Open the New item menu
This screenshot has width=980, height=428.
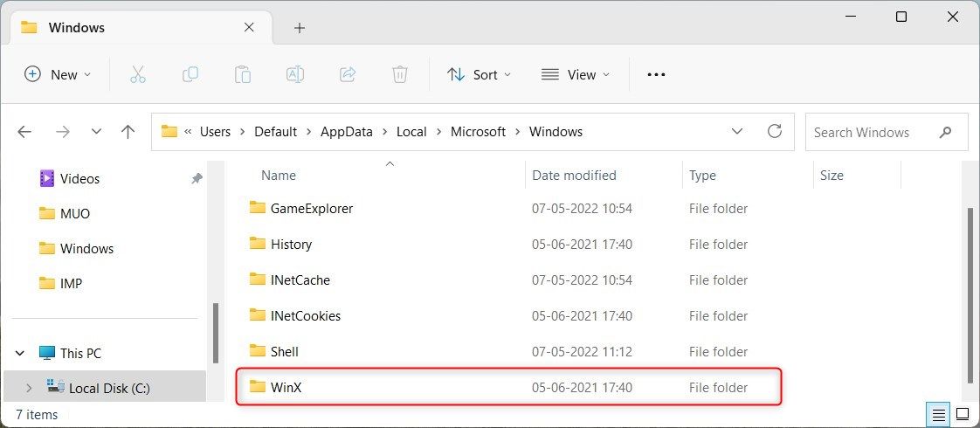coord(58,74)
